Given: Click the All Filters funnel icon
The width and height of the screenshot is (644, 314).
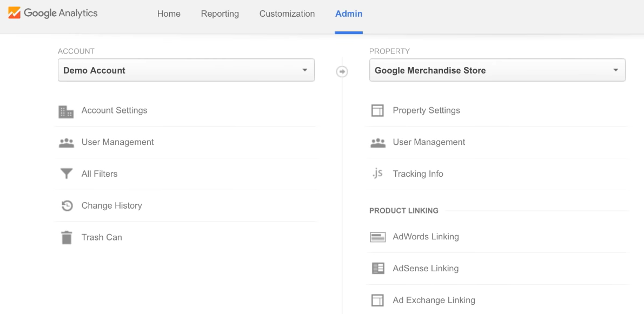Looking at the screenshot, I should pos(66,173).
